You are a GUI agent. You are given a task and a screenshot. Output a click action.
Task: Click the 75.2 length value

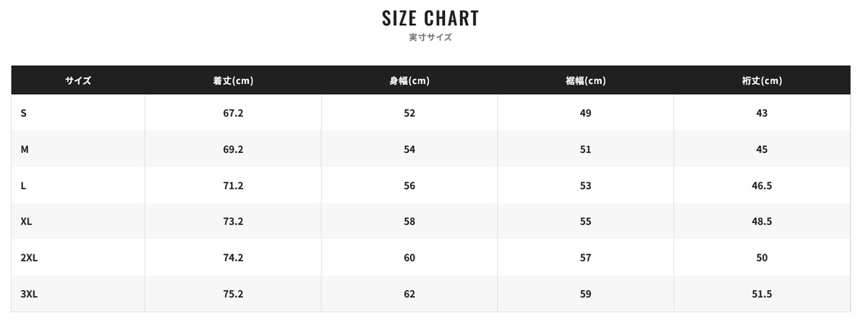[233, 294]
